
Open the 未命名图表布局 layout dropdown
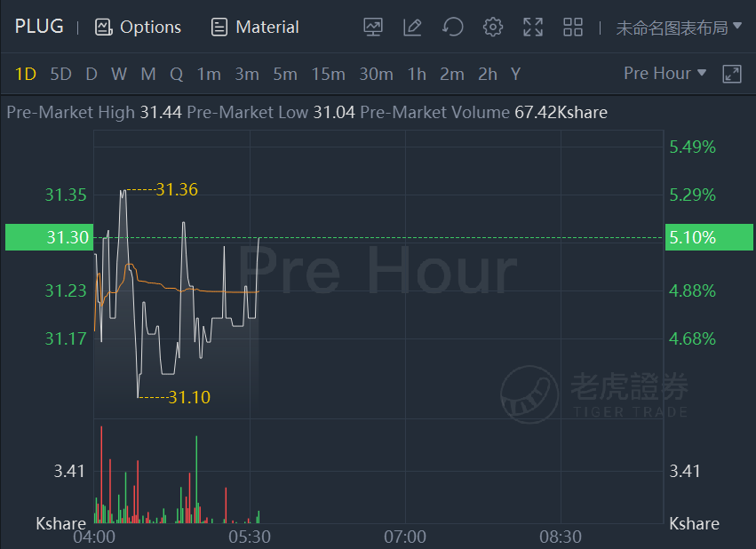[x=679, y=28]
